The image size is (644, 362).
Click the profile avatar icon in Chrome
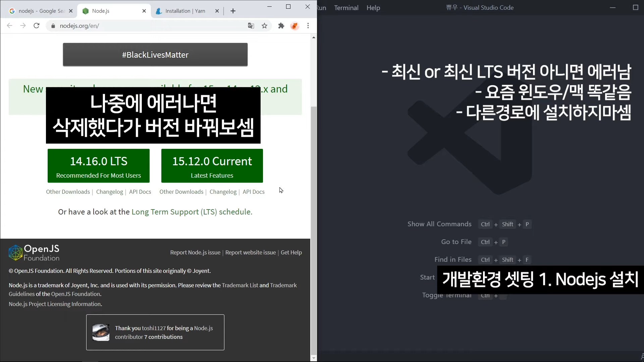(x=294, y=26)
